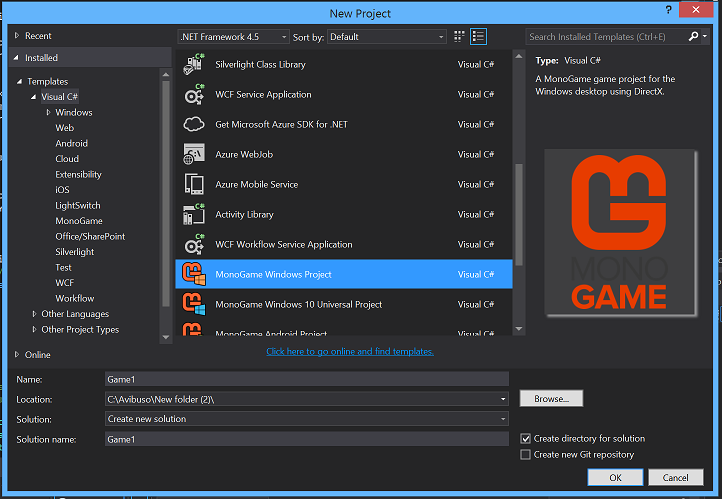Click the MonoGame Windows 10 Universal icon
Image resolution: width=722 pixels, height=499 pixels.
pyautogui.click(x=194, y=304)
